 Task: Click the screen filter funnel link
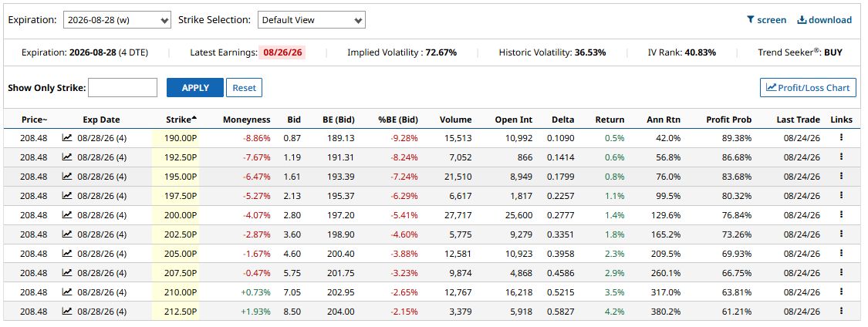point(766,20)
